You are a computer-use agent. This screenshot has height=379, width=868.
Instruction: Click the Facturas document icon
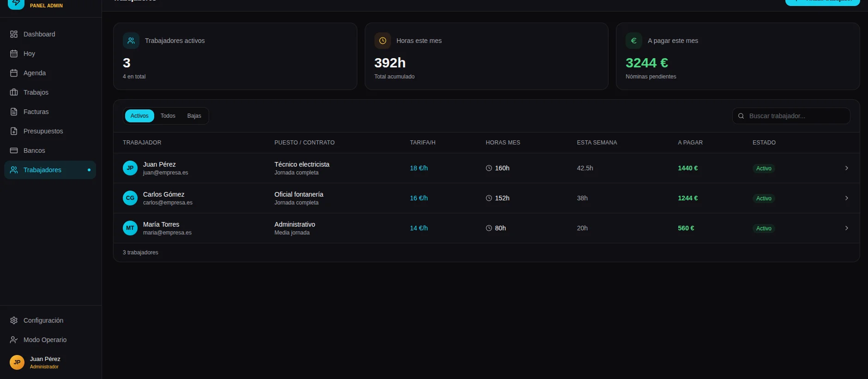[x=14, y=112]
